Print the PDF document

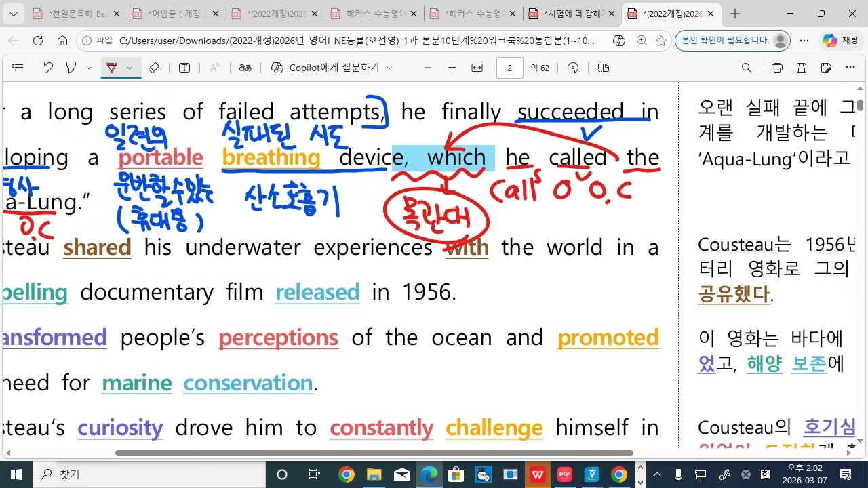[777, 68]
